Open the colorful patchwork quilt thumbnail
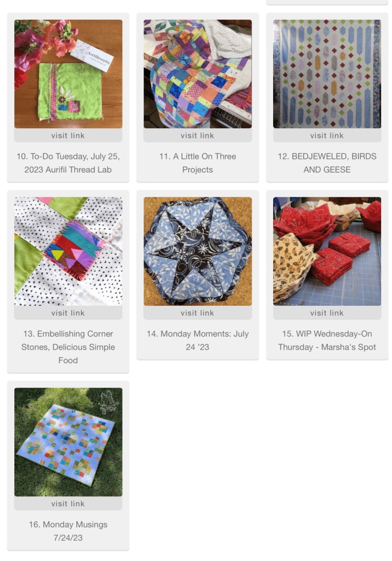This screenshot has height=561, width=392. (x=198, y=74)
